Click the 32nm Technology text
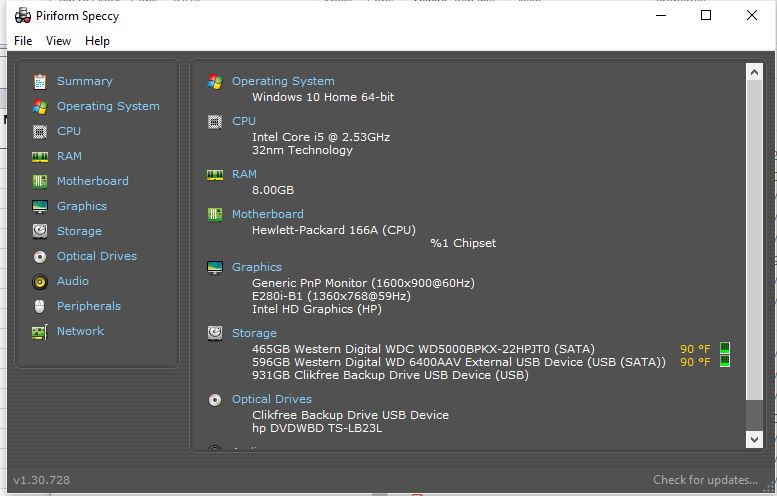This screenshot has height=496, width=777. (302, 150)
